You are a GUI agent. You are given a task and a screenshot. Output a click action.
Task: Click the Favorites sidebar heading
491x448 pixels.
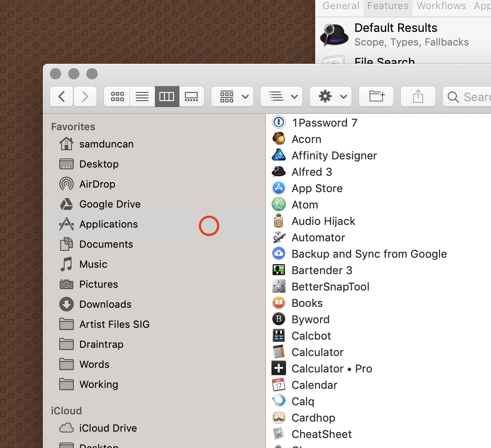[x=73, y=127]
